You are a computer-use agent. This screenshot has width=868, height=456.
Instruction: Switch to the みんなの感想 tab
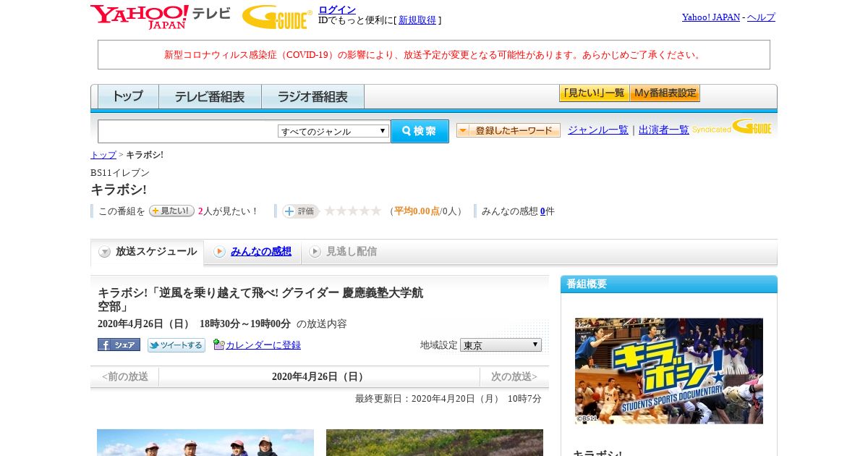[x=252, y=252]
